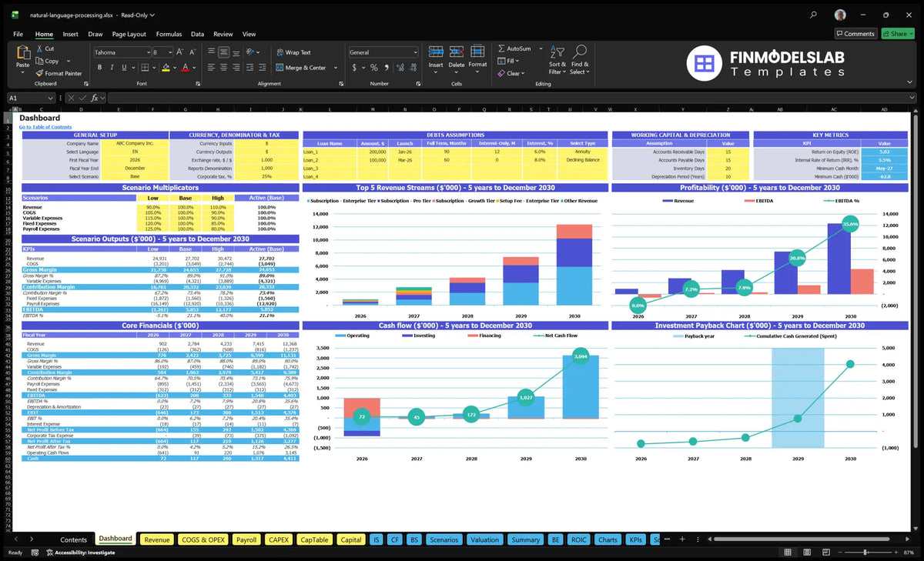
Task: Click the AutoSum sigma icon
Action: 501,48
